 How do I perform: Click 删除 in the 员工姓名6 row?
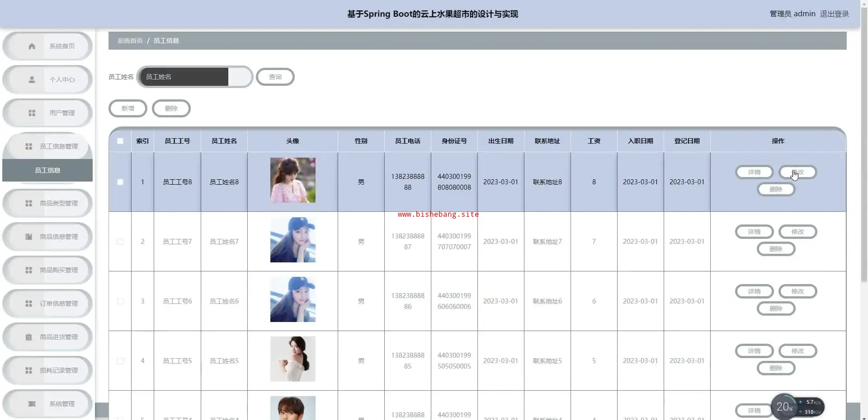(776, 308)
